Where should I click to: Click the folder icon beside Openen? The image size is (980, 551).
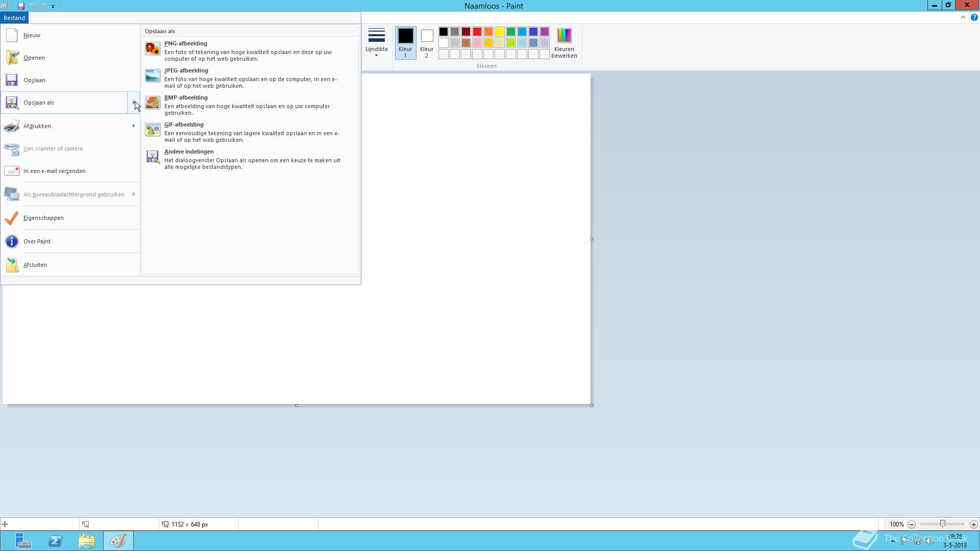12,58
